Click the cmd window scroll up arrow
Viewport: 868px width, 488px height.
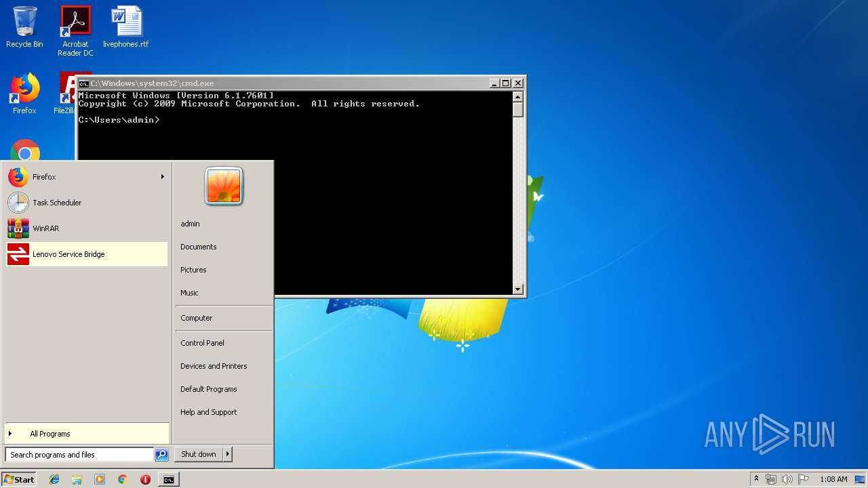(518, 96)
